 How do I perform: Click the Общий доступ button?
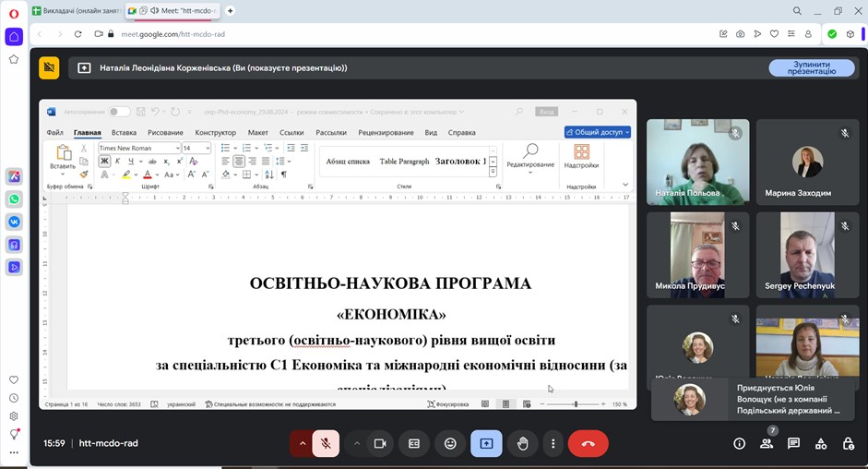[x=598, y=132]
